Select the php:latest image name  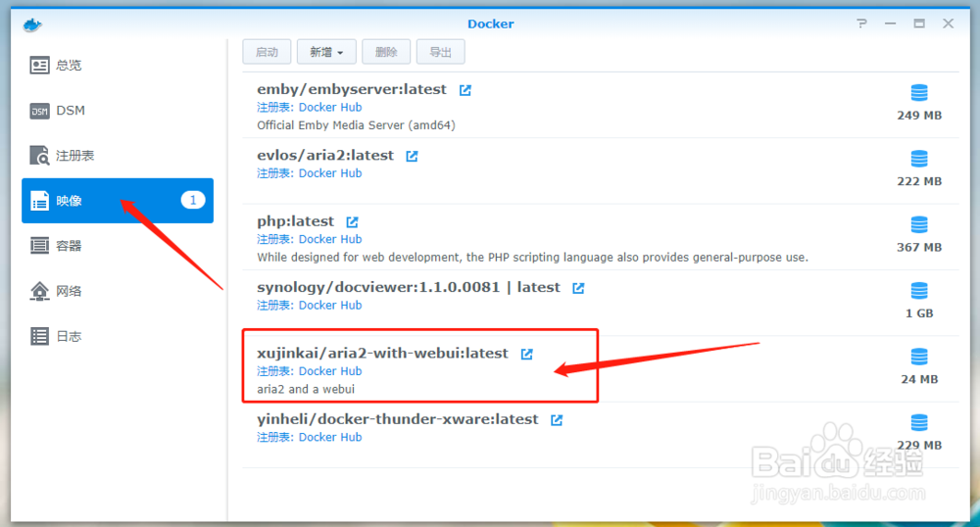tap(296, 221)
